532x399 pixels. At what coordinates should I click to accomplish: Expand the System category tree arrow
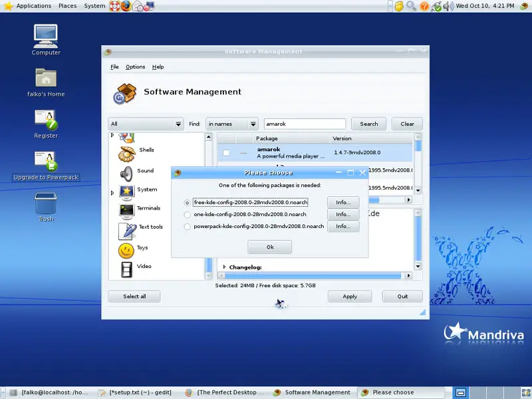click(112, 193)
